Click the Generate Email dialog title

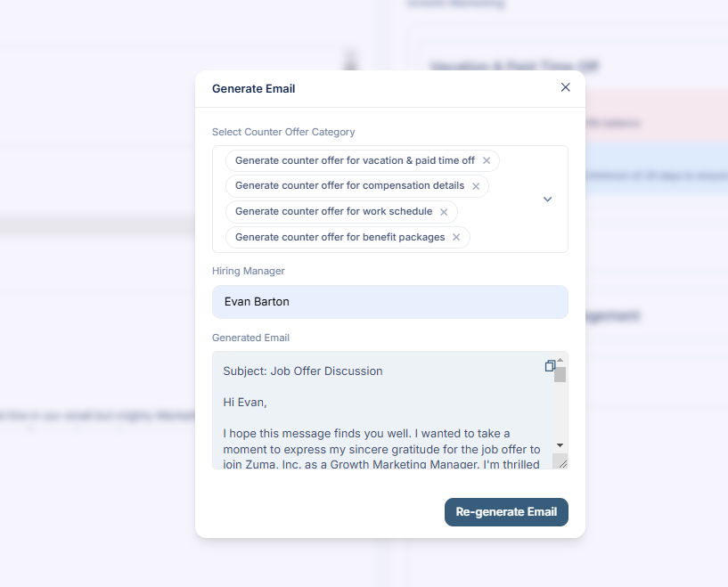[253, 89]
